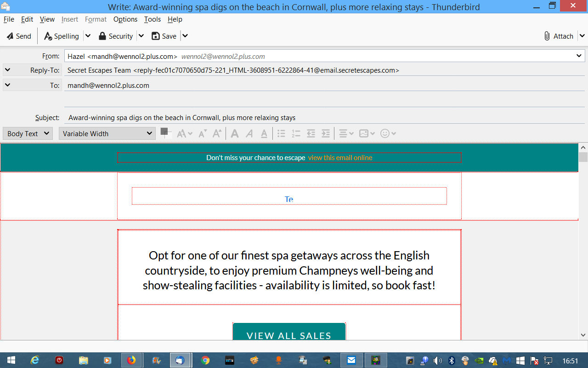
Task: Open the Save options dropdown arrow
Action: point(185,36)
